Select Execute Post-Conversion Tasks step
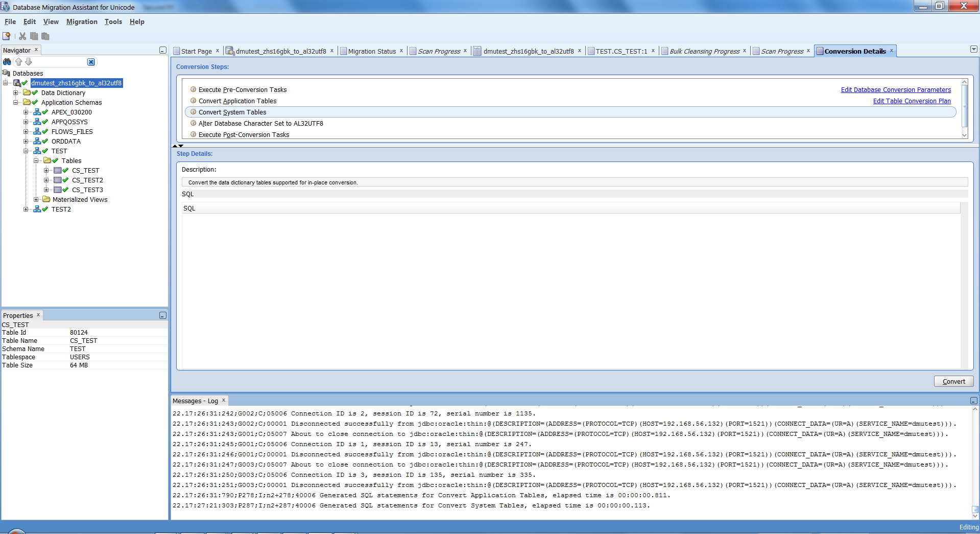The height and width of the screenshot is (534, 980). coord(244,134)
